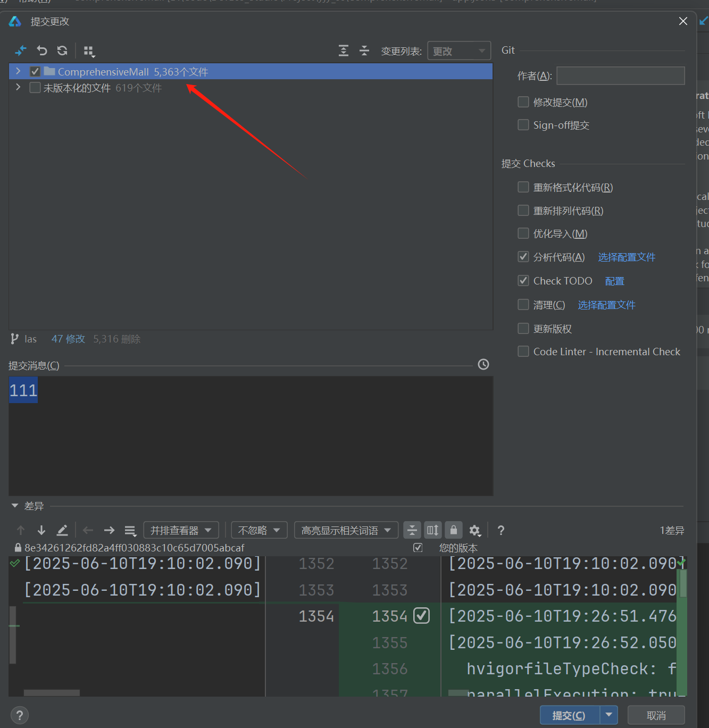Screen dimensions: 709x728
Task: Open commit message history clock
Action: [x=483, y=365]
